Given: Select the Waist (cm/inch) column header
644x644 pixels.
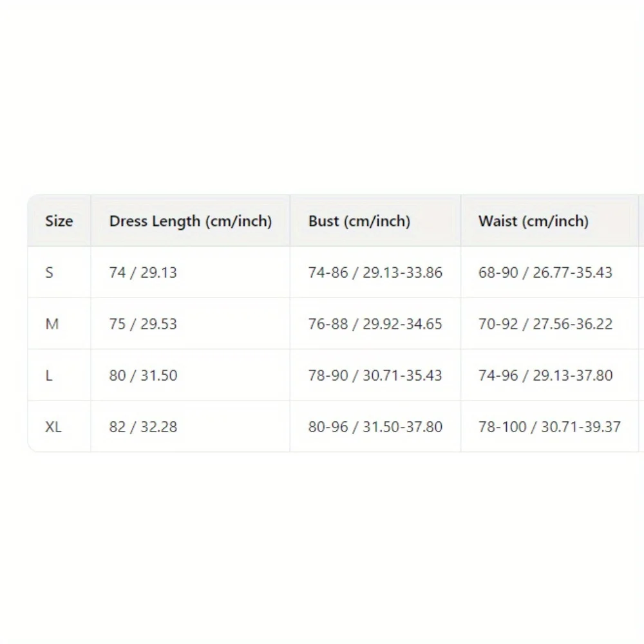Looking at the screenshot, I should point(533,221).
